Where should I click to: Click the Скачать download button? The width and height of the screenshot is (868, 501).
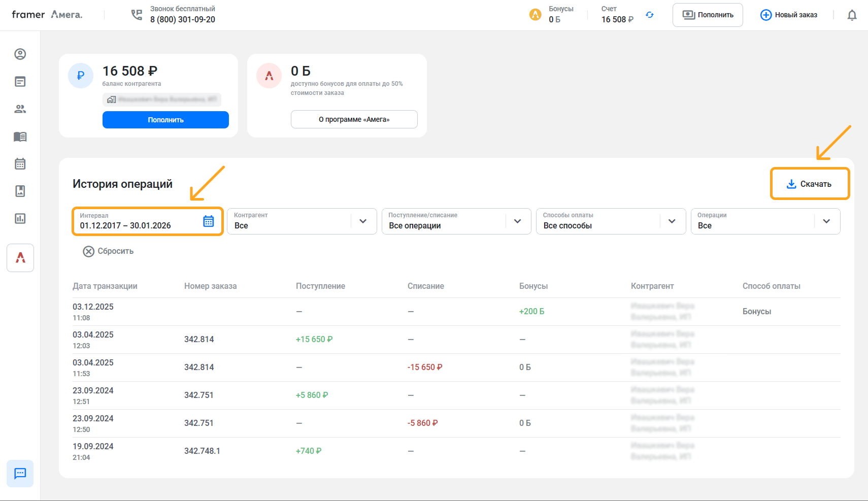pyautogui.click(x=810, y=184)
